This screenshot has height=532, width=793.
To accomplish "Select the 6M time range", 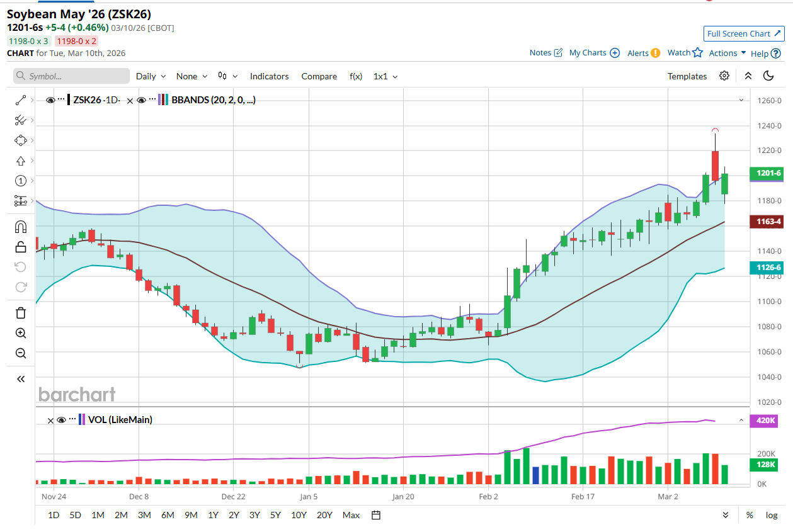I will (x=168, y=515).
